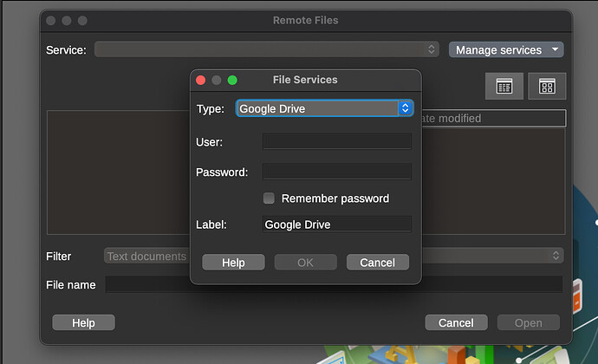Click the File name field in Remote Files
Screen dimensions: 598x364
pos(334,284)
